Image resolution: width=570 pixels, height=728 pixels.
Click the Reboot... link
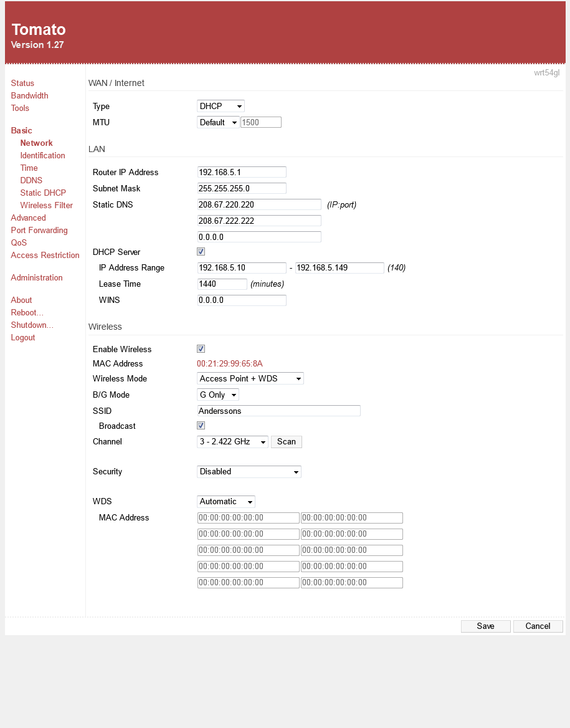point(27,313)
